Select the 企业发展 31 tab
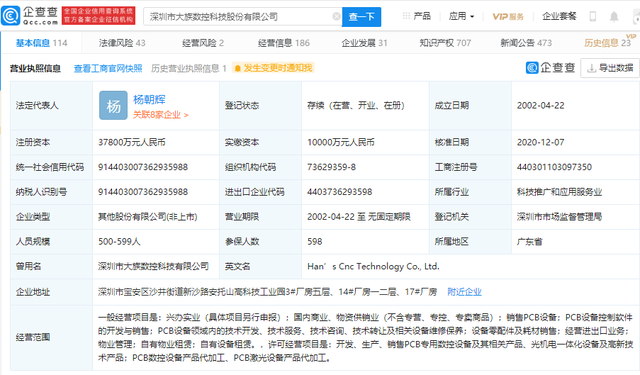 (x=364, y=43)
